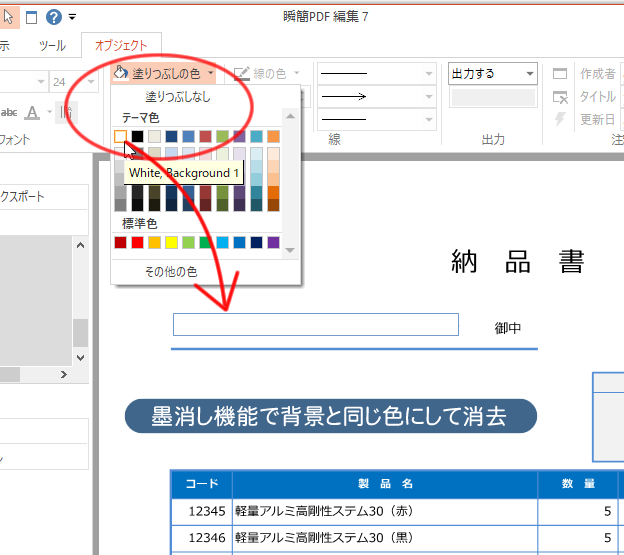Click the lightning bolt icon beside 更新日
This screenshot has width=624, height=555.
point(560,119)
